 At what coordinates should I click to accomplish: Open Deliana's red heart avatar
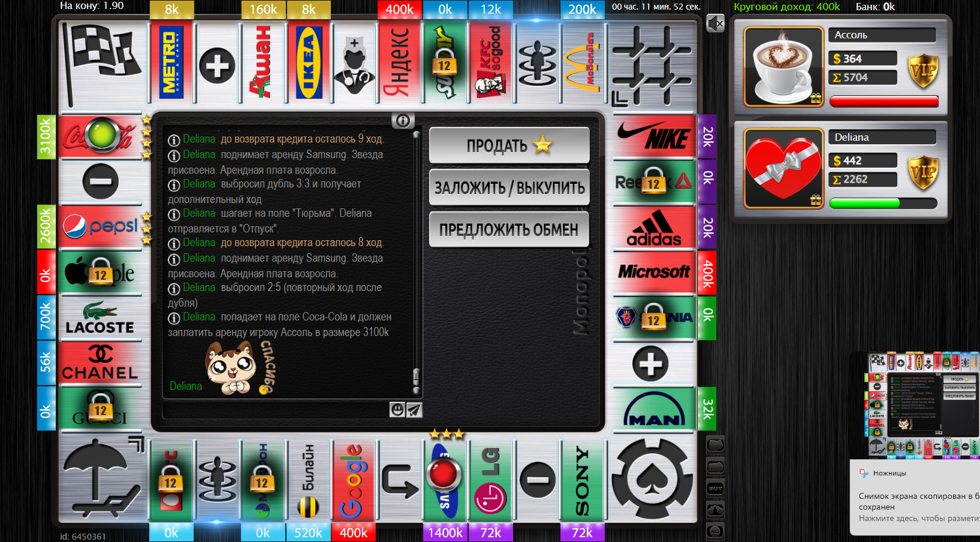click(x=783, y=169)
